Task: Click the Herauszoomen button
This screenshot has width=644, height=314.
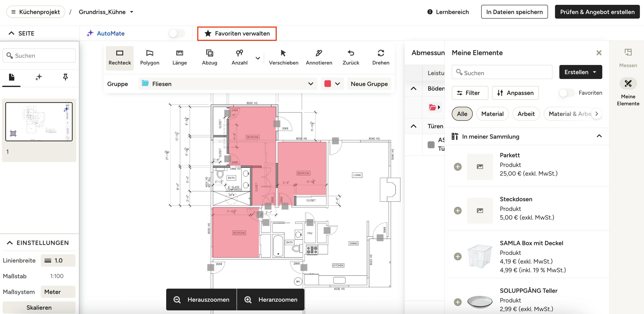Action: (201, 300)
